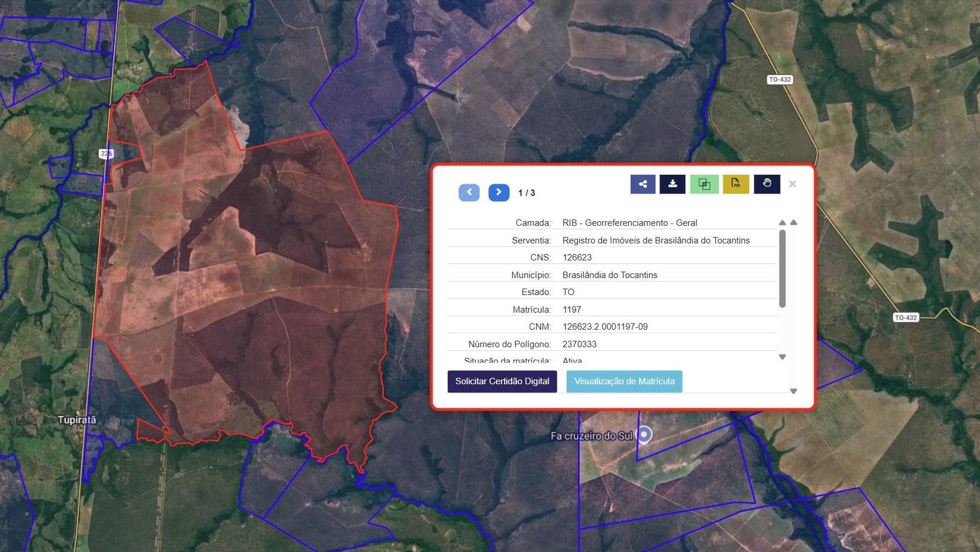Close the property info popup

pyautogui.click(x=792, y=184)
